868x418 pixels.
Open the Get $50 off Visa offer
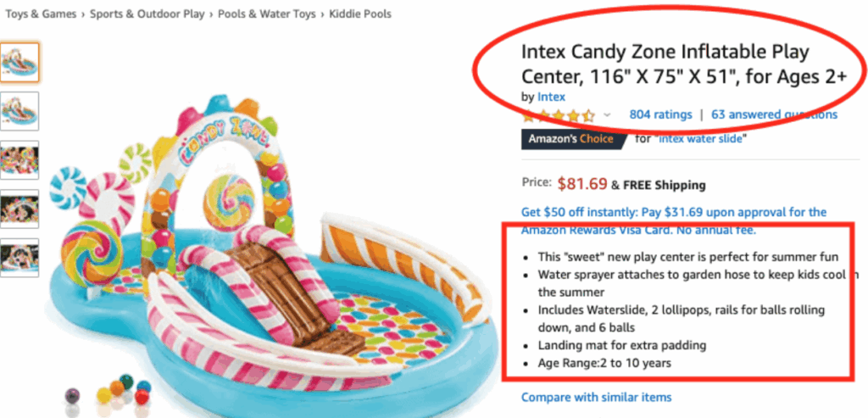[673, 212]
